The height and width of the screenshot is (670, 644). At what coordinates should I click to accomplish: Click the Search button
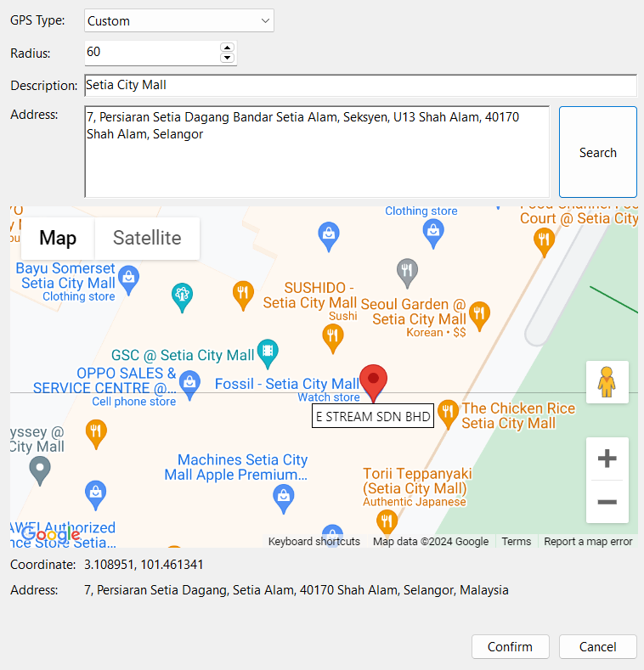coord(598,152)
